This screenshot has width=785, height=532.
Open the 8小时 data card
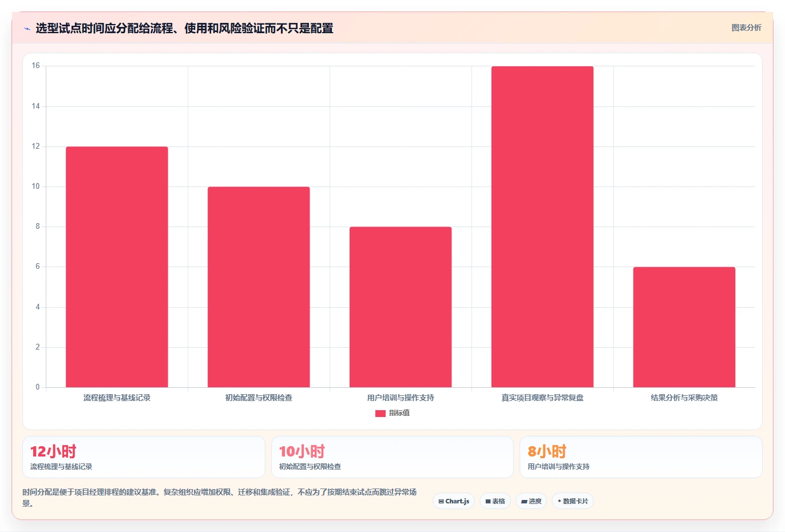click(x=641, y=457)
